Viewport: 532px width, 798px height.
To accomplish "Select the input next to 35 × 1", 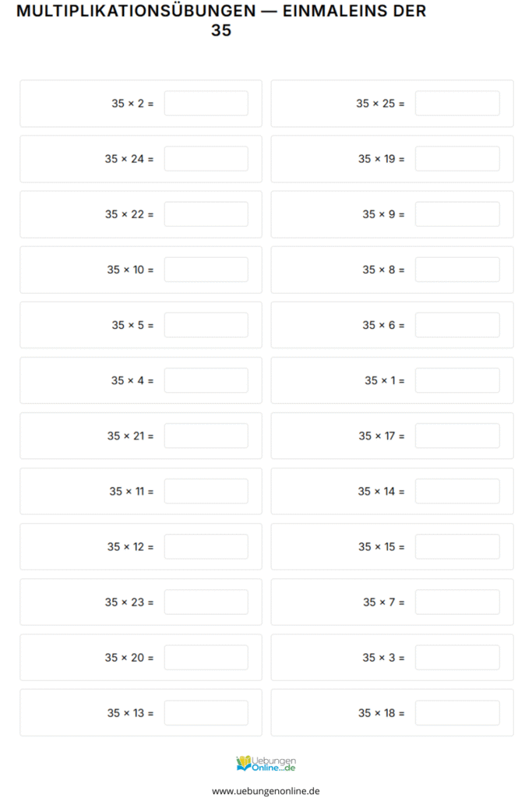I will (x=456, y=380).
